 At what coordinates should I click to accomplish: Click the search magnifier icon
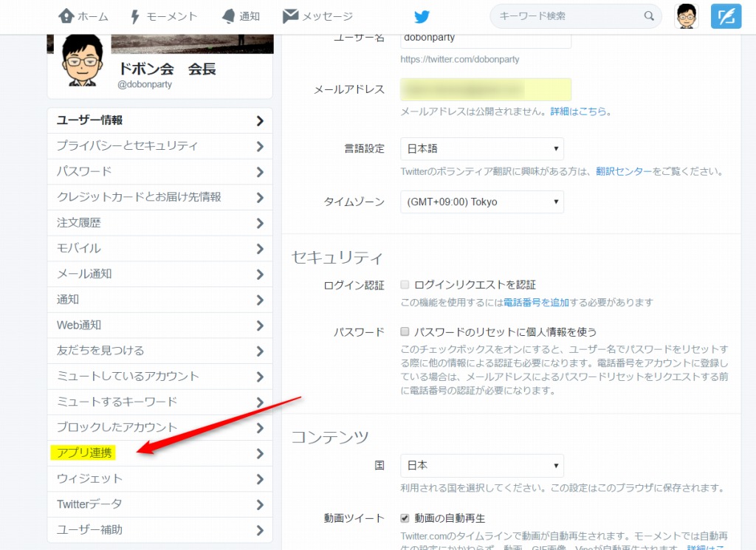(649, 16)
